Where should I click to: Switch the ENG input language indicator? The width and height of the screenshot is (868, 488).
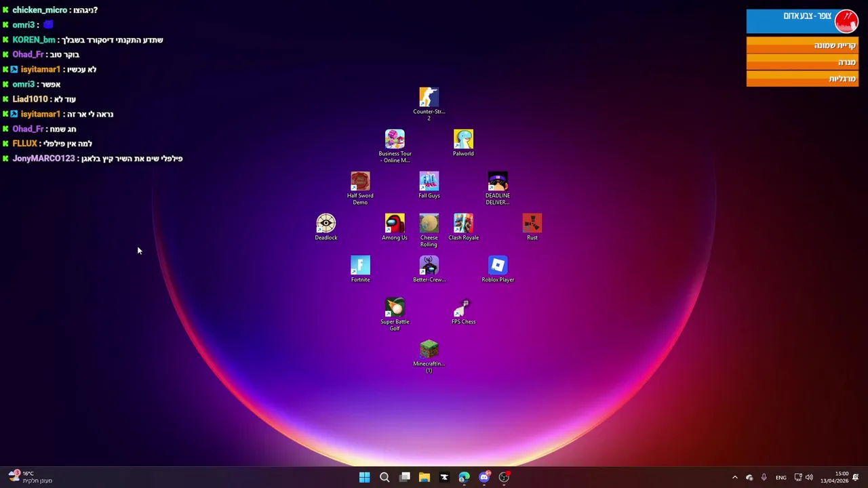point(781,477)
